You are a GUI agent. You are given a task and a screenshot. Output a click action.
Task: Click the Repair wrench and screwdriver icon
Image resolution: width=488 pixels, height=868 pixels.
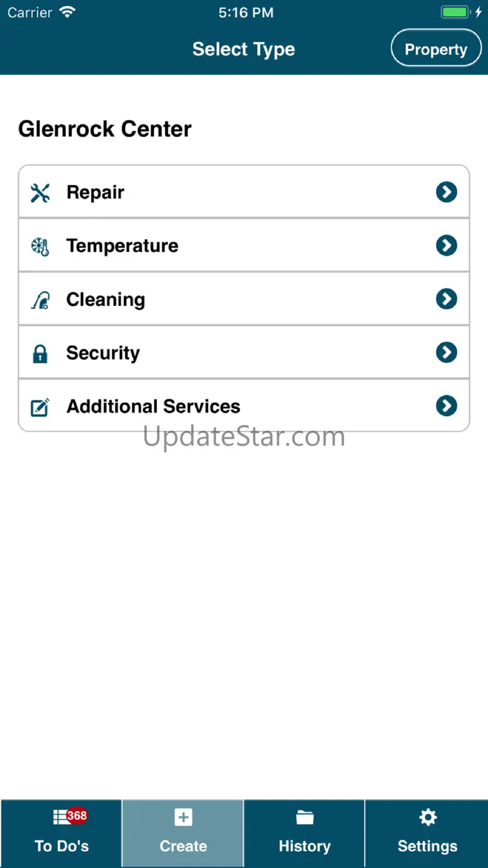pos(40,193)
